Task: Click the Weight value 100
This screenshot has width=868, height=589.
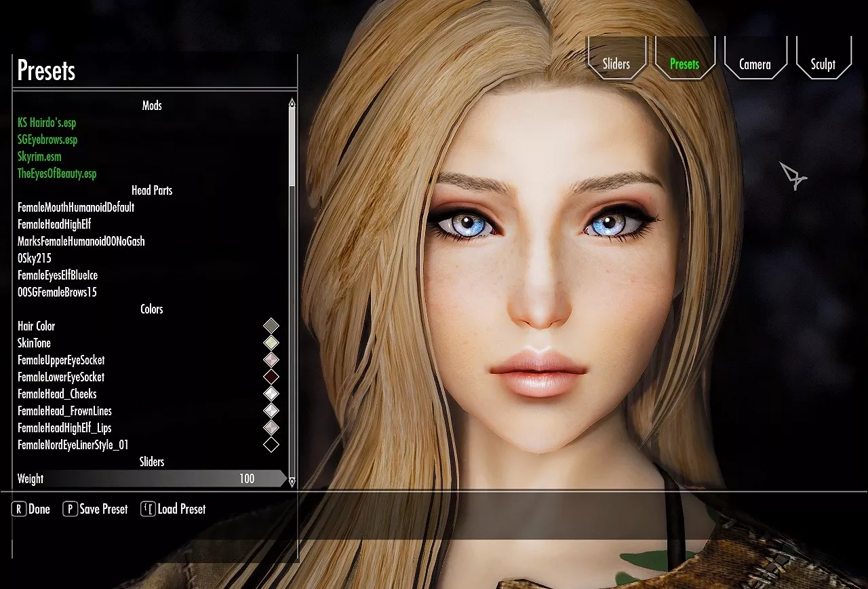Action: click(x=247, y=479)
